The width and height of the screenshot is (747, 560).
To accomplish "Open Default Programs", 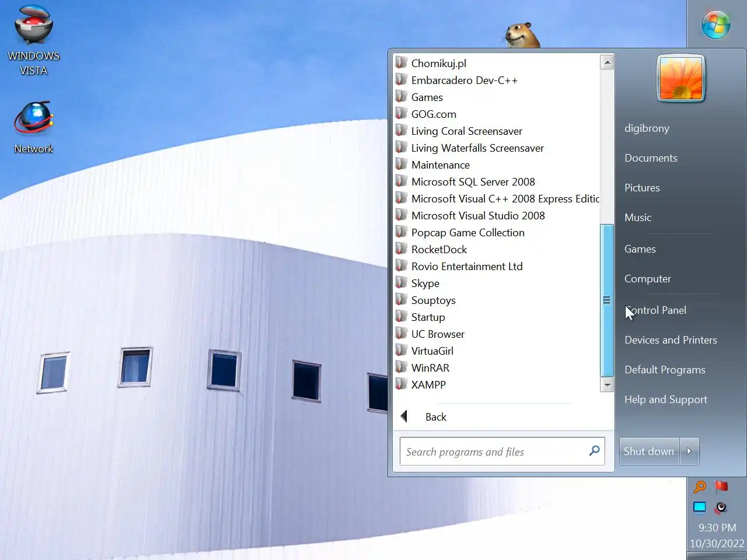I will click(x=665, y=370).
